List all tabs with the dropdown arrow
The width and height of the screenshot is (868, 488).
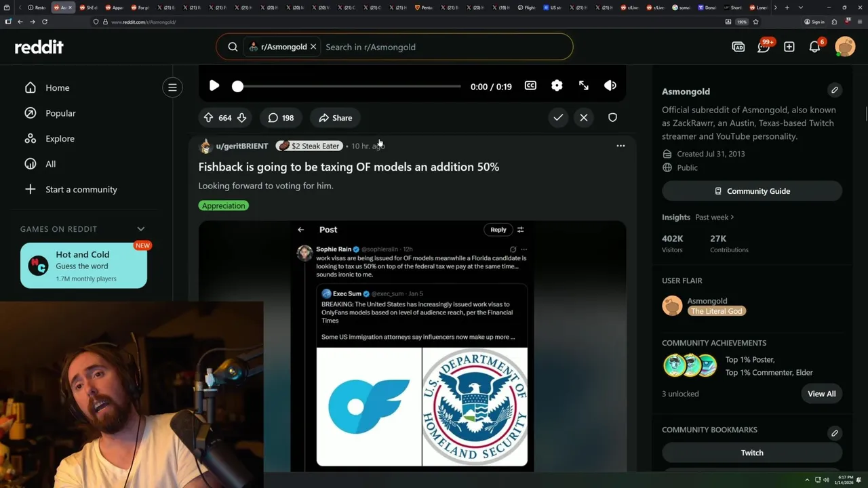[x=801, y=7]
